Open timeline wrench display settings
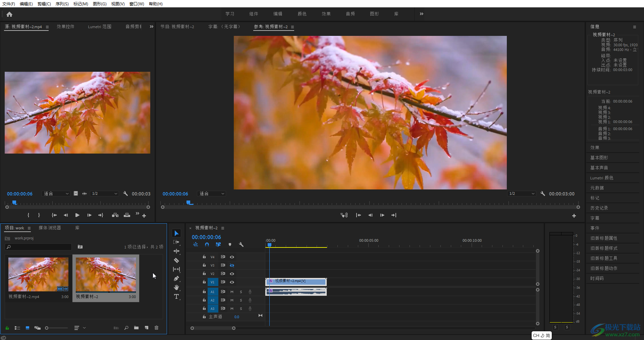Viewport: 644px width, 340px height. point(241,245)
